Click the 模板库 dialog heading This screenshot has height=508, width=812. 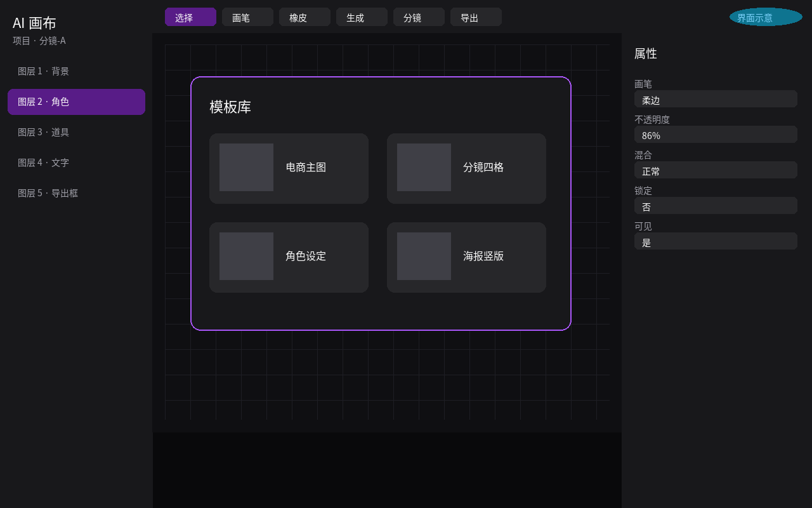click(230, 107)
